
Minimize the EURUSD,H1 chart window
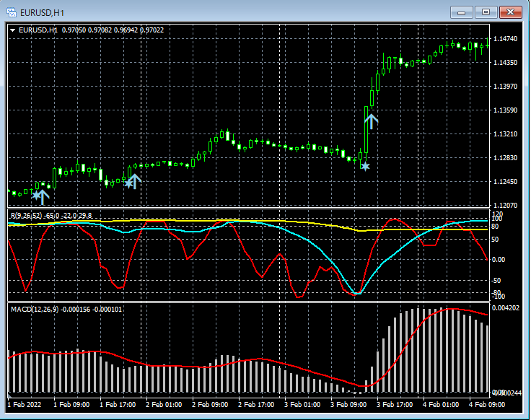click(462, 12)
